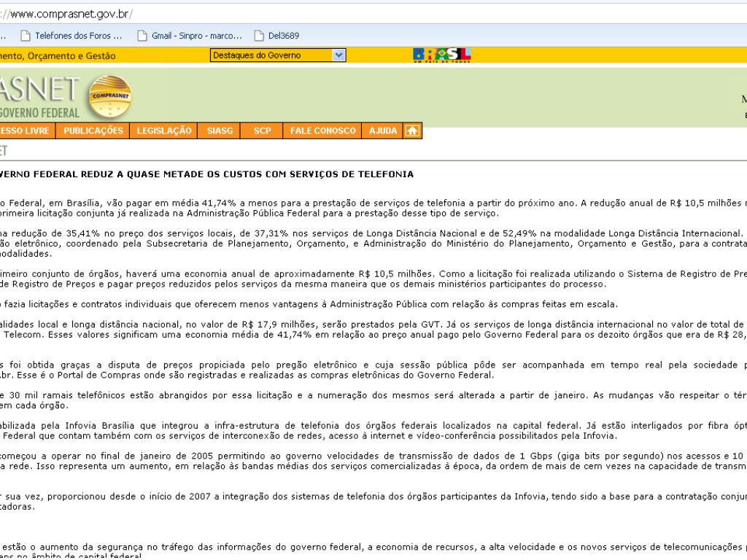This screenshot has width=747, height=560.
Task: Click the dropdown arrow of Destaques do Governo
Action: coord(338,55)
